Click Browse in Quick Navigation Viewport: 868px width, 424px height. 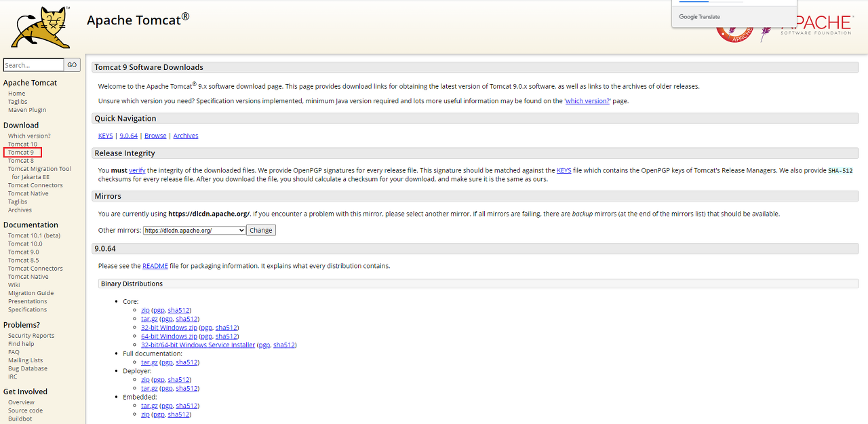point(155,136)
